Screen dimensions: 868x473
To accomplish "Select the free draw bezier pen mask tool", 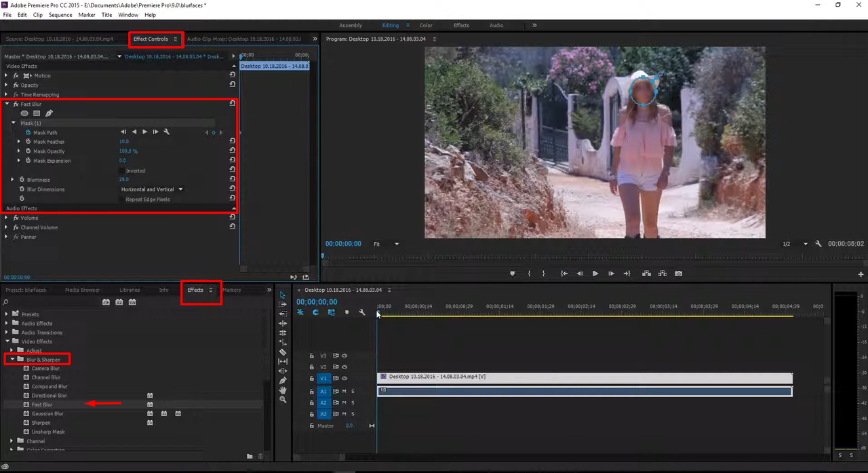I will click(x=49, y=113).
